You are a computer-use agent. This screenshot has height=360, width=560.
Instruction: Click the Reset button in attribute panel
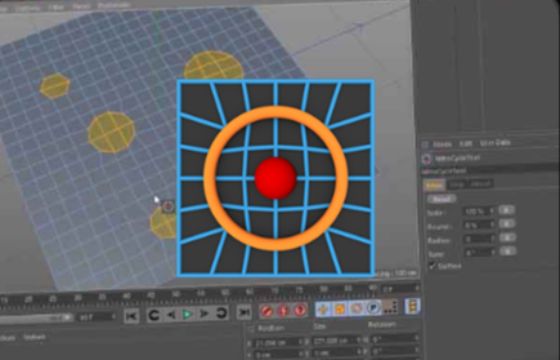coord(442,199)
